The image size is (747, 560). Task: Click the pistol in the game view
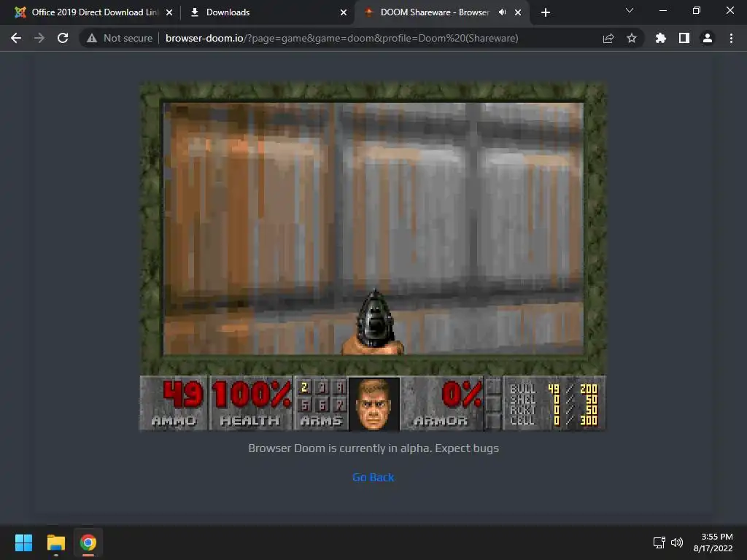374,322
